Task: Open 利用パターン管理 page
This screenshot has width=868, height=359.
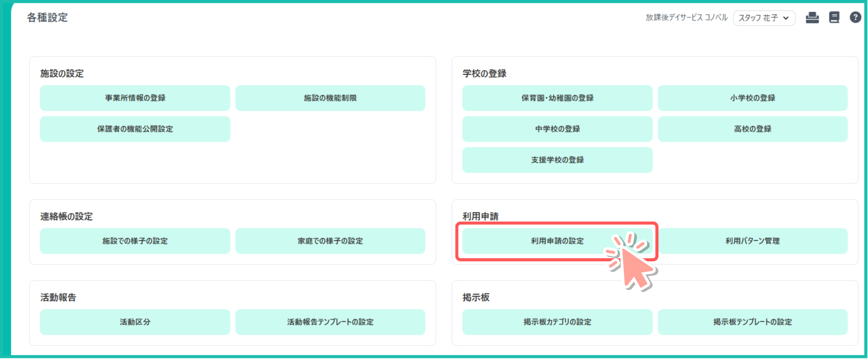Action: pyautogui.click(x=752, y=241)
